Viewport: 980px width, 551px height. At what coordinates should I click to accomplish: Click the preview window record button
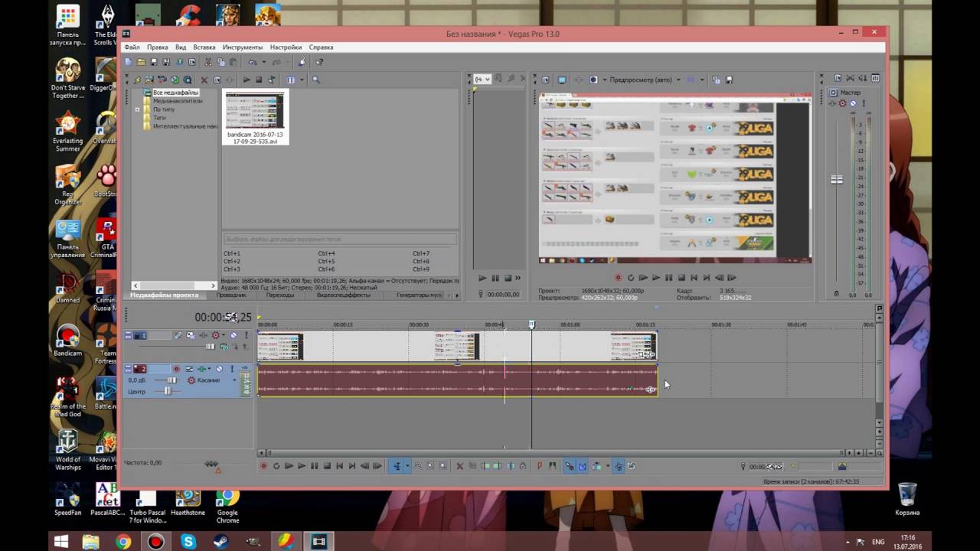(618, 278)
